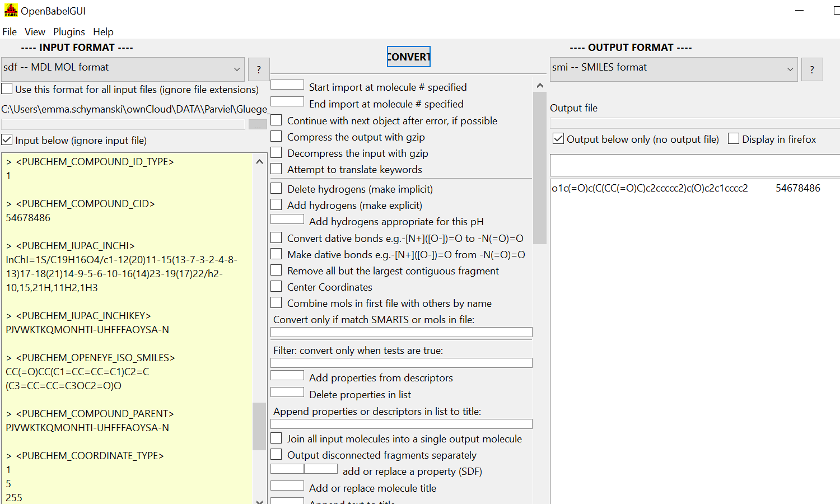Enable 'Combine mols in first file with others'
Screen dimensions: 840x504
[x=276, y=302]
